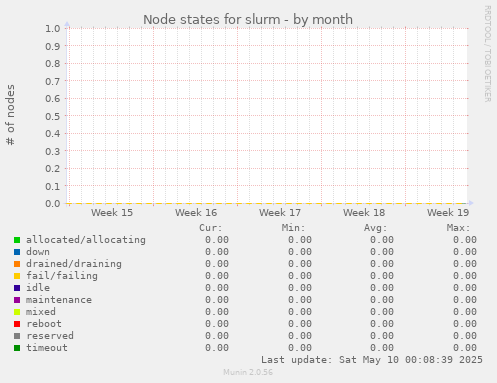Click the 'reserved' legend label

pyautogui.click(x=50, y=336)
